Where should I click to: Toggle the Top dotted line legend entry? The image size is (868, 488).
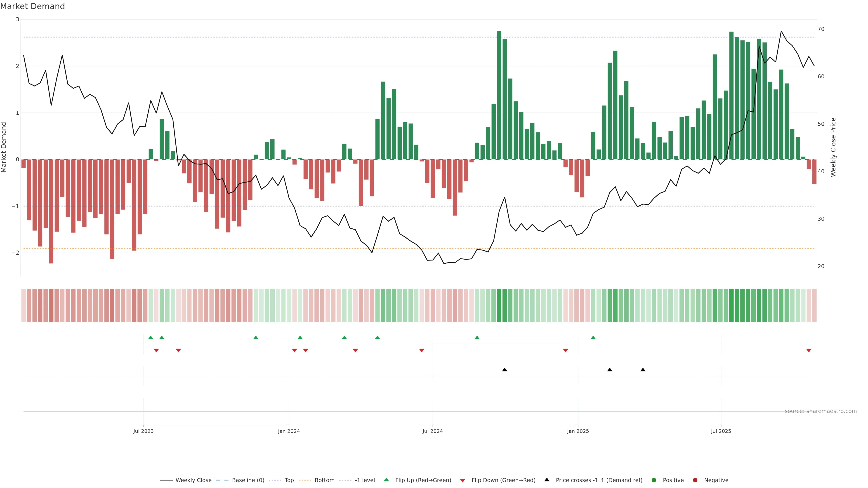coord(289,480)
